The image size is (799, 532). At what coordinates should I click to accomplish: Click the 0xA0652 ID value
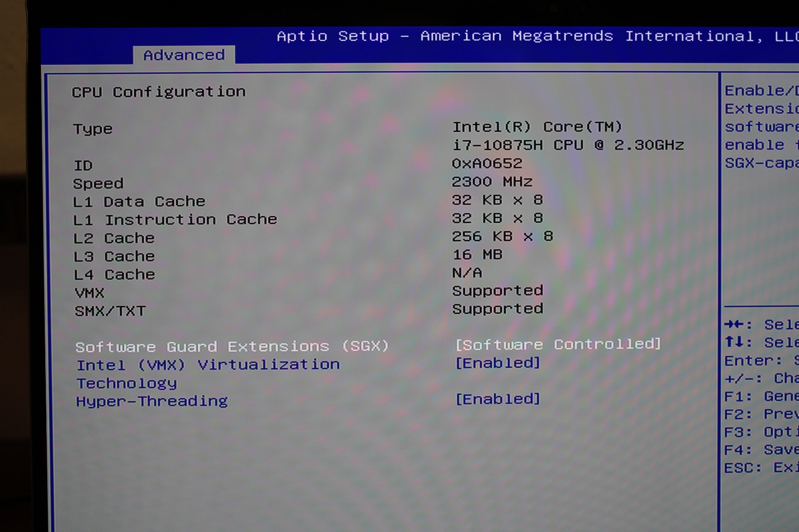click(487, 164)
